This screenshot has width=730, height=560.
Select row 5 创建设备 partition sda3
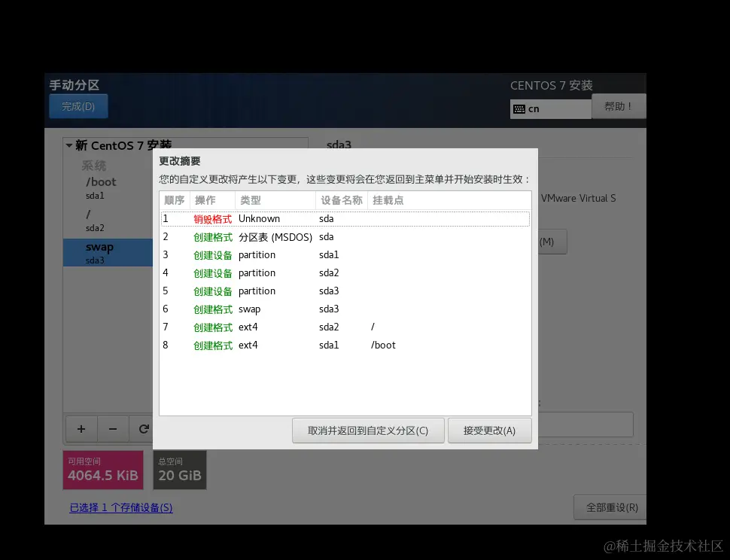point(345,291)
